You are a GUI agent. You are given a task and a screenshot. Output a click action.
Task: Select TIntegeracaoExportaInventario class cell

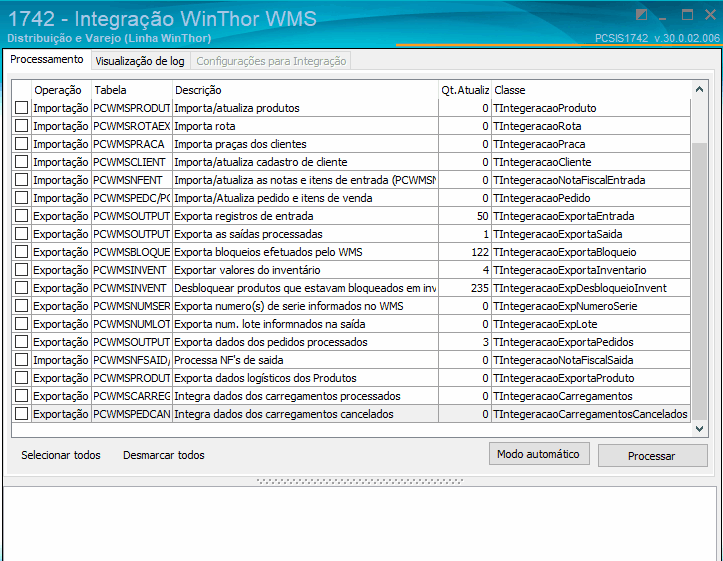click(x=591, y=270)
